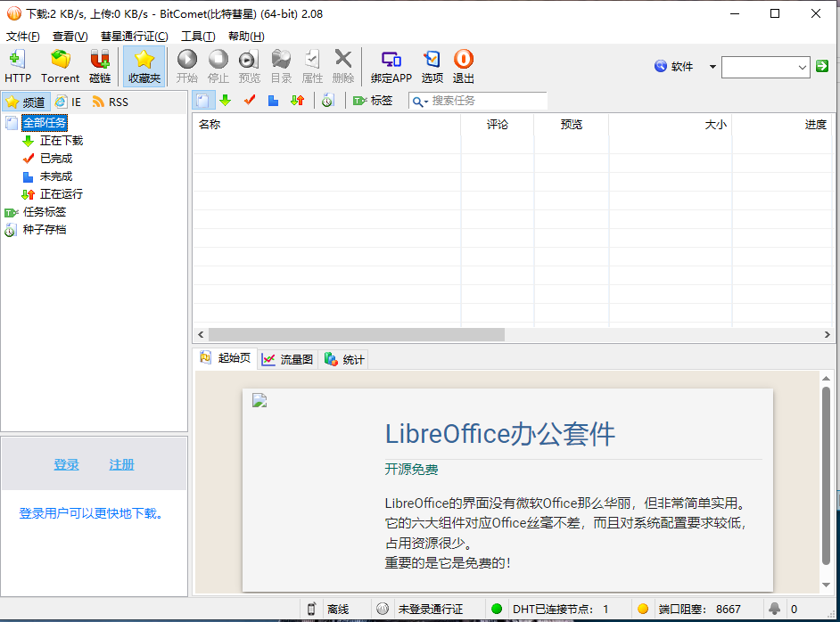Screen dimensions: 840x622
Task: Click the DHT connected nodes status icon
Action: point(497,610)
